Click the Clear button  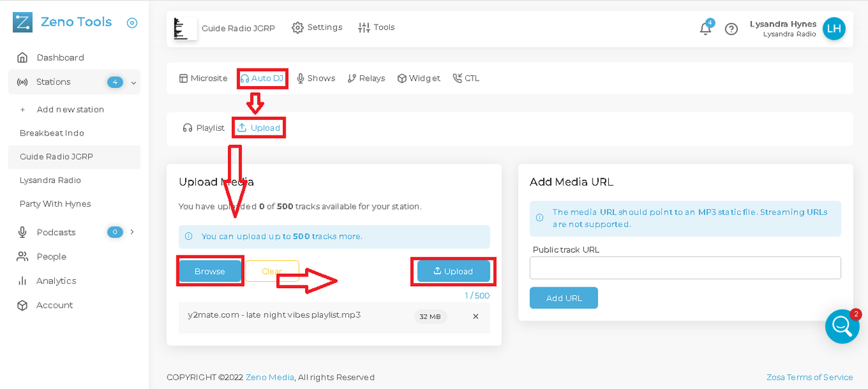(x=272, y=271)
